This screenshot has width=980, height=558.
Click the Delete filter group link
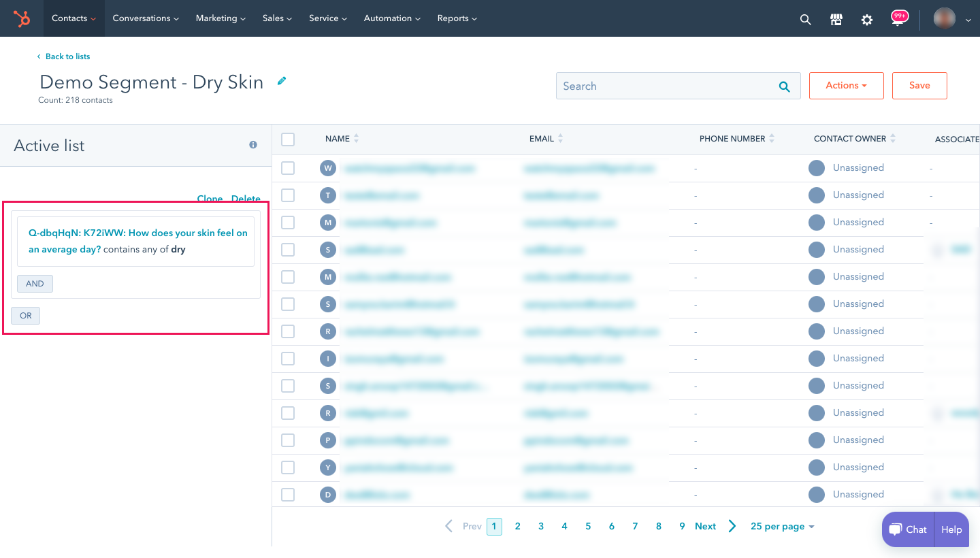[246, 199]
